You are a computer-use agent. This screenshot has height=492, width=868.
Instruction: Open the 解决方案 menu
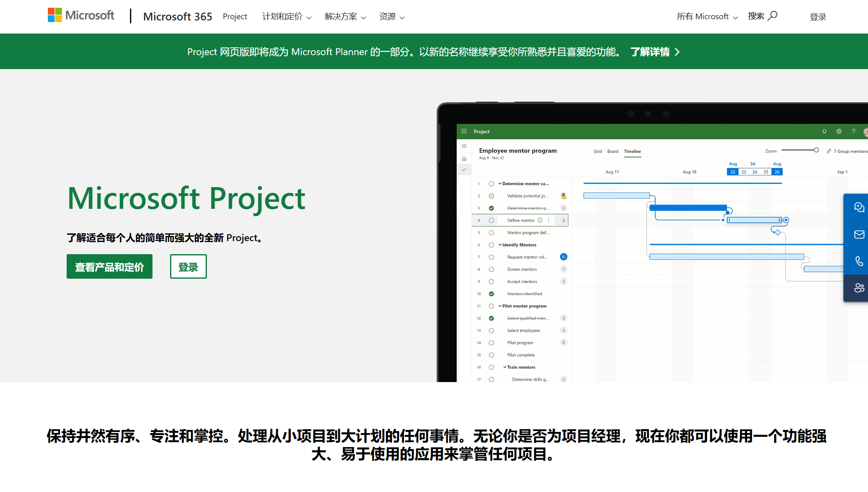click(345, 17)
